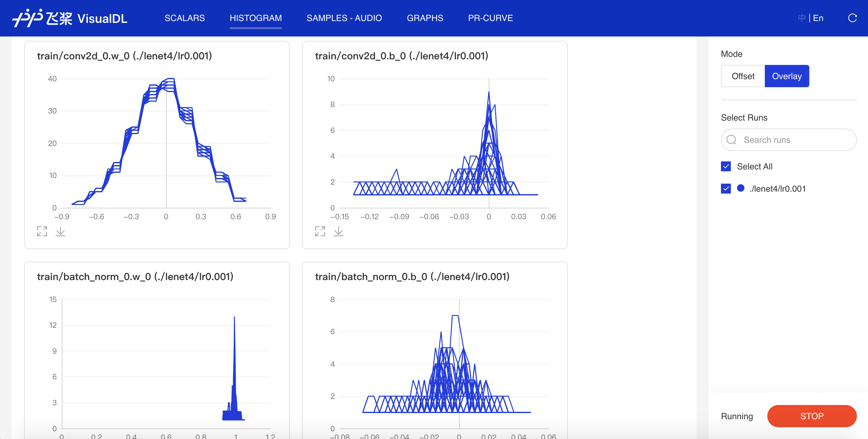Download the conv2d_0.b_0 histogram image
This screenshot has width=868, height=439.
[339, 231]
